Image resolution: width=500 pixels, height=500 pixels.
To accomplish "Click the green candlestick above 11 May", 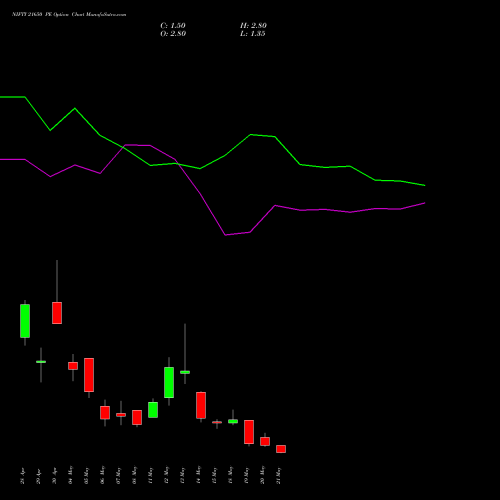I will pos(153,410).
